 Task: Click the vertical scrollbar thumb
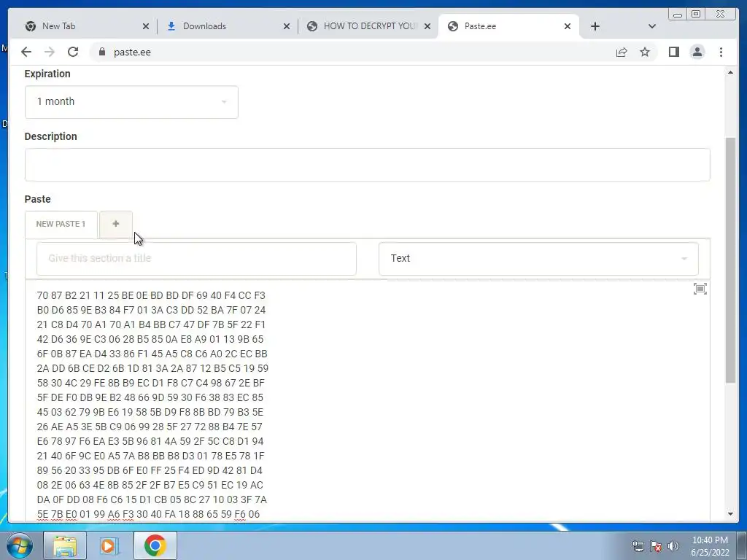pos(730,260)
